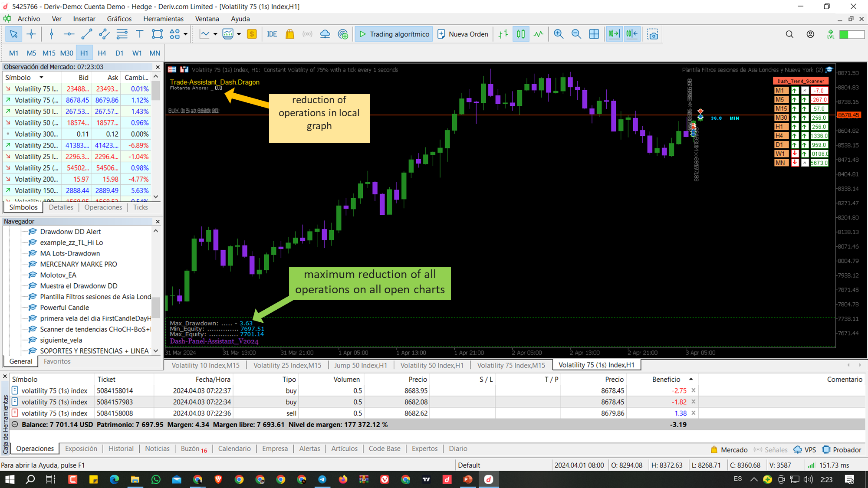This screenshot has height=488, width=868.
Task: Arrange charts in tile grid
Action: (594, 34)
